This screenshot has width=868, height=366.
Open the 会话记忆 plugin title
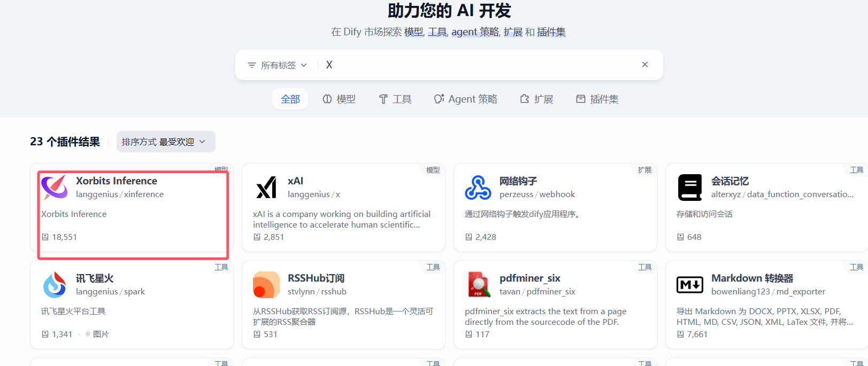click(x=730, y=181)
